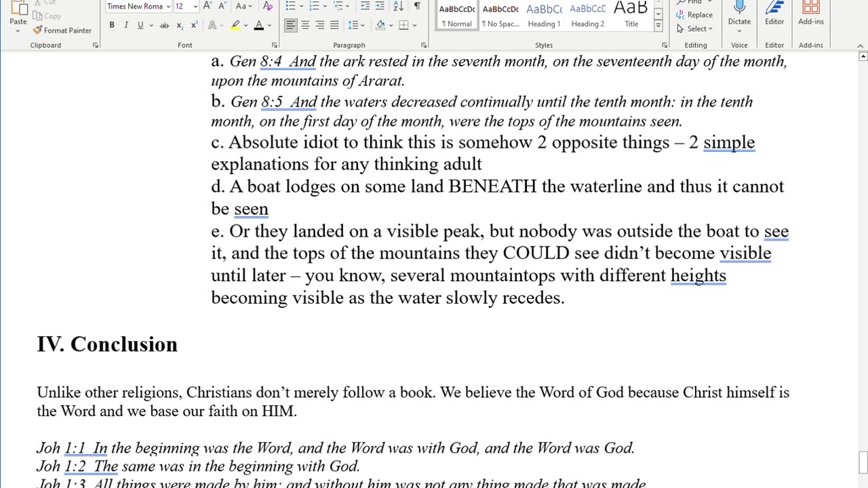The width and height of the screenshot is (868, 488).
Task: Open the font size 12 dropdown
Action: click(195, 7)
